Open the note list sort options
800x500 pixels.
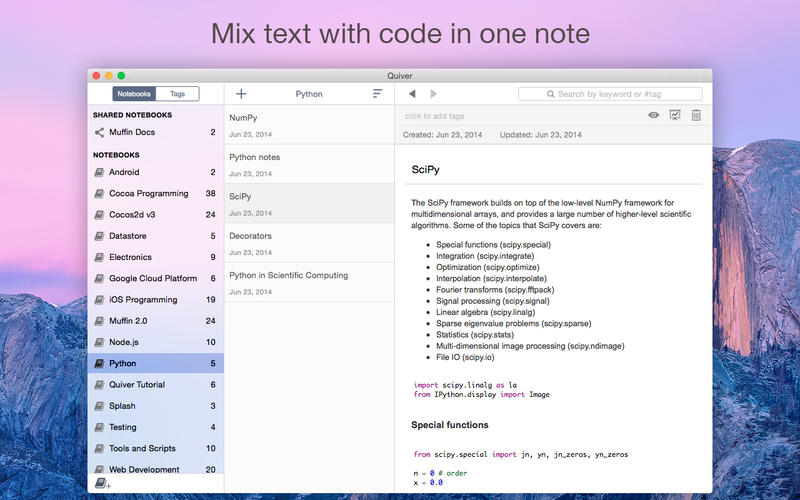pos(377,94)
